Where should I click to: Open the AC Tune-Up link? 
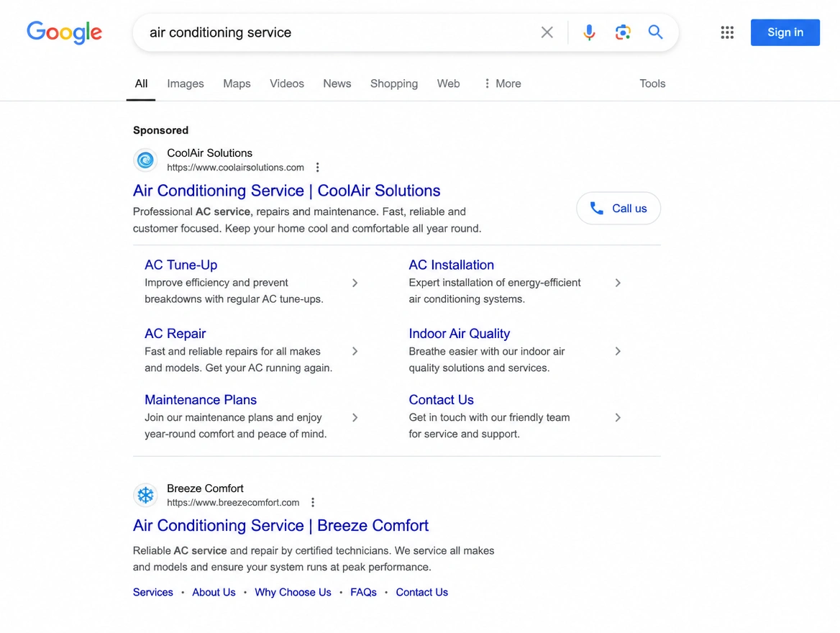(181, 265)
